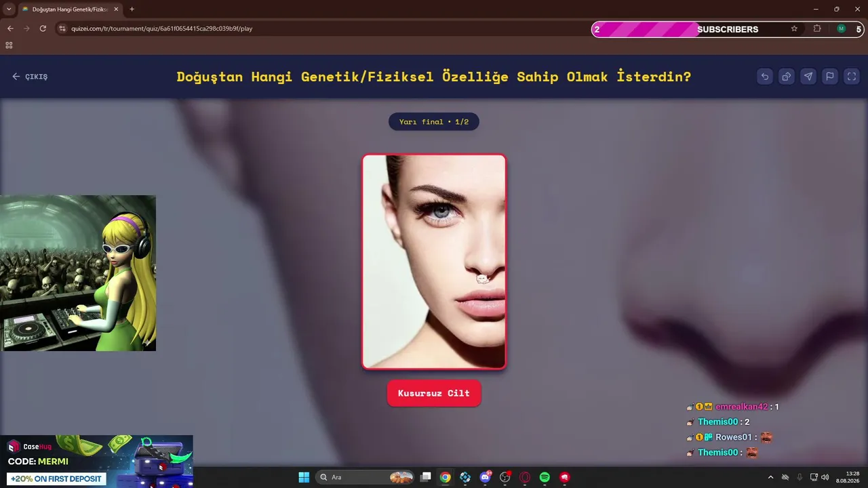Open the Windows Start menu
Viewport: 868px width, 488px height.
(304, 477)
